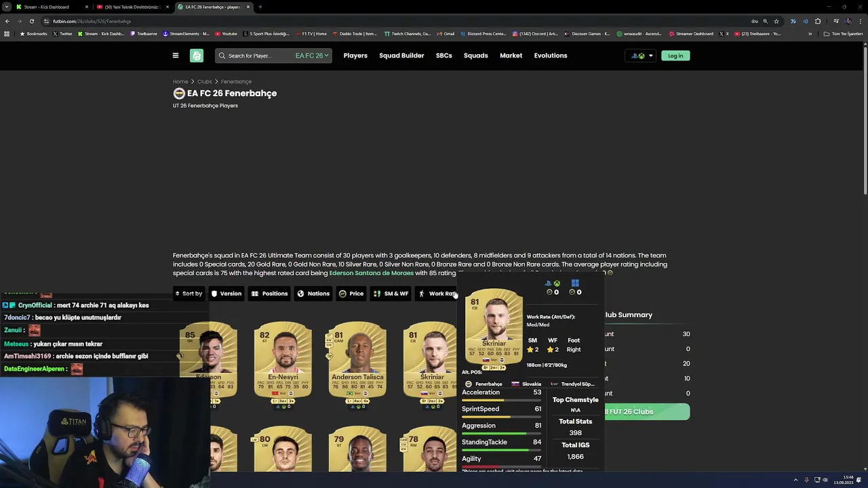
Task: Open the Players menu
Action: pos(355,56)
